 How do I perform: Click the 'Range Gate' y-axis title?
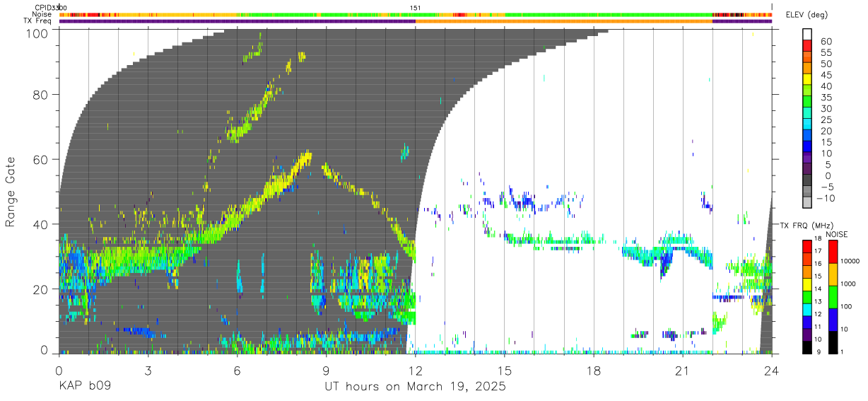coord(11,192)
